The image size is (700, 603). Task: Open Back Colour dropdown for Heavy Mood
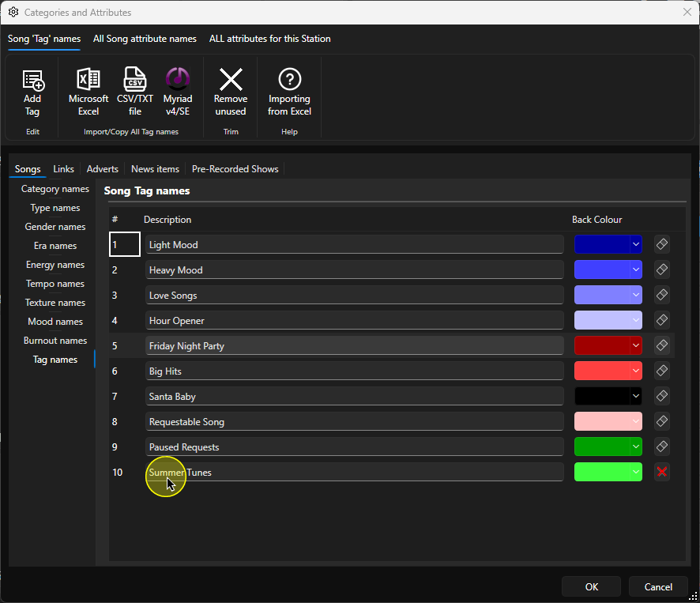point(636,269)
